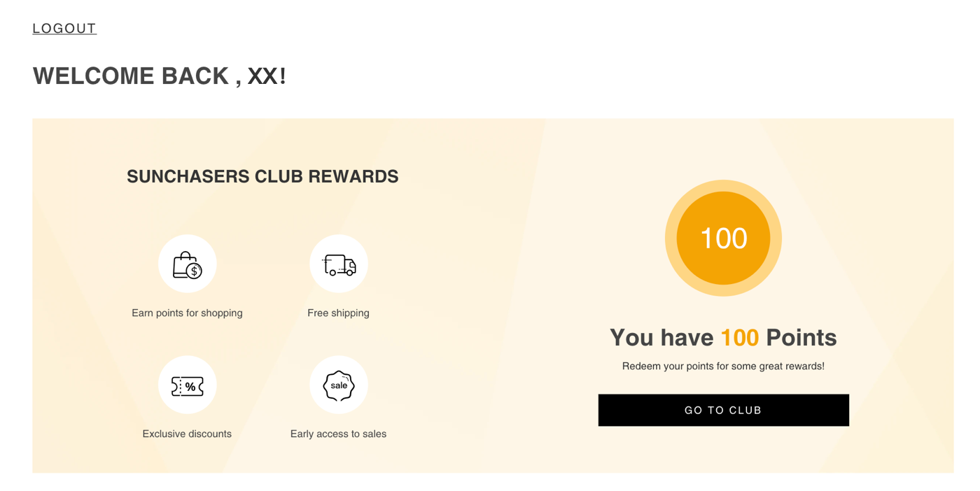Click the 'Exclusive discounts' text
This screenshot has height=491, width=980.
(x=187, y=434)
